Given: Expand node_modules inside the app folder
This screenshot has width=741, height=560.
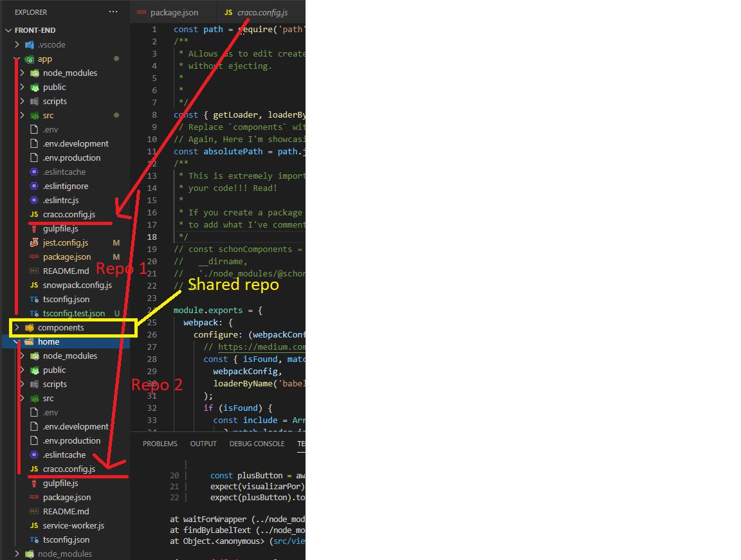Looking at the screenshot, I should 23,73.
